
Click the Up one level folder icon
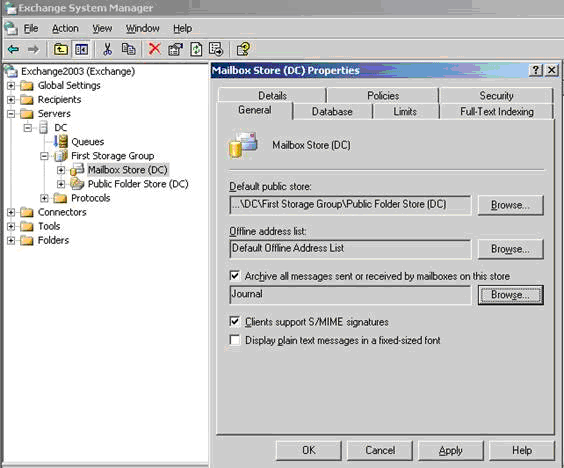tap(61, 49)
